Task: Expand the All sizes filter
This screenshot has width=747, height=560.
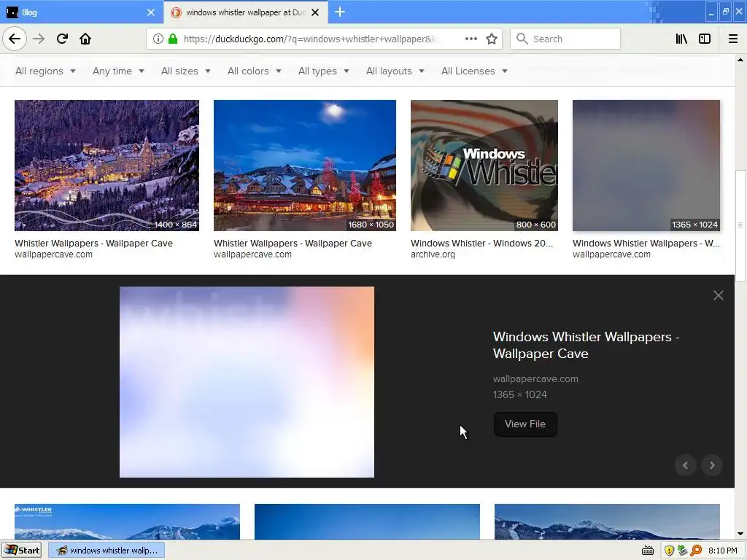Action: [186, 71]
